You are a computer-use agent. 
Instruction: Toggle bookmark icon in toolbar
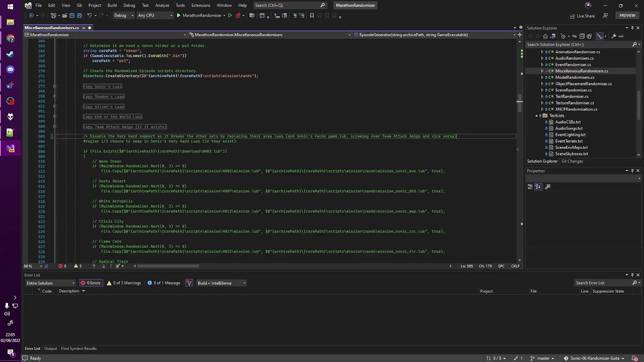click(311, 16)
